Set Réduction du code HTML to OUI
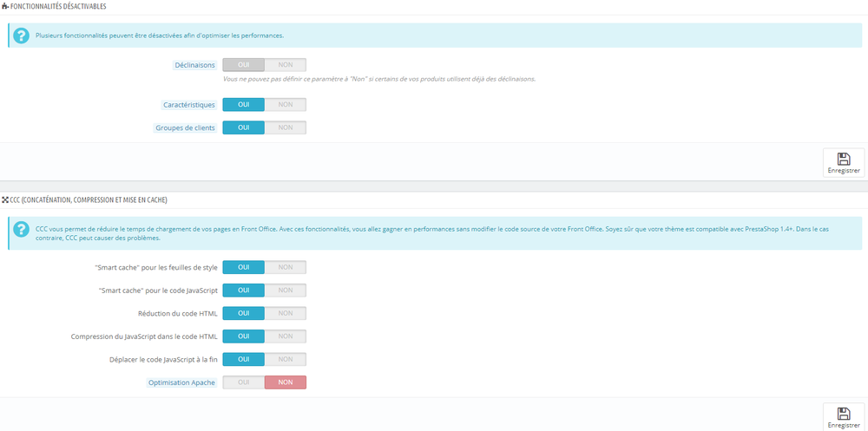Image resolution: width=868 pixels, height=431 pixels. click(x=244, y=313)
